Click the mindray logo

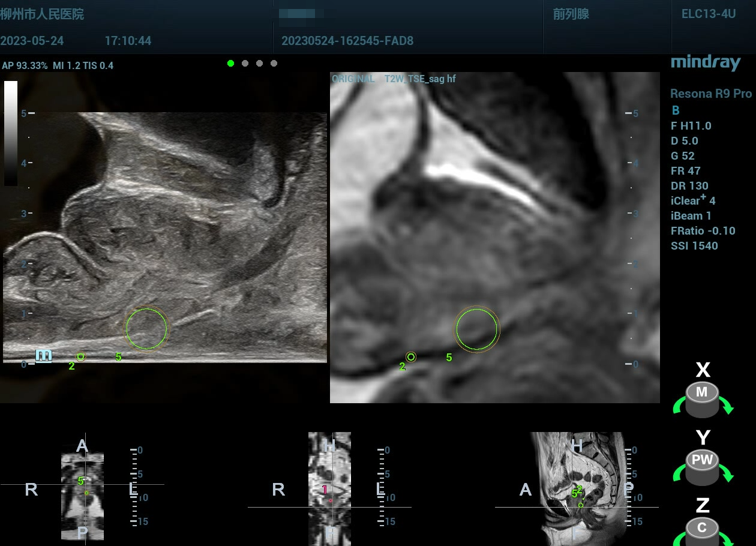[706, 62]
